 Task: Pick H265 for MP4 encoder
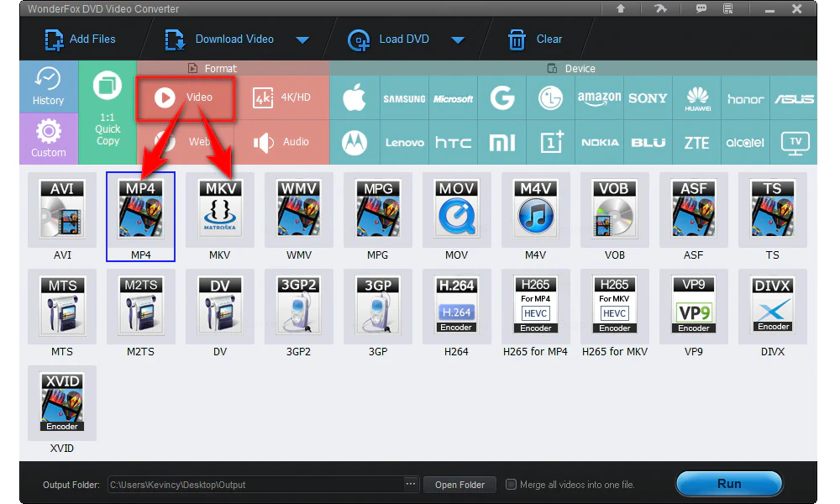536,307
